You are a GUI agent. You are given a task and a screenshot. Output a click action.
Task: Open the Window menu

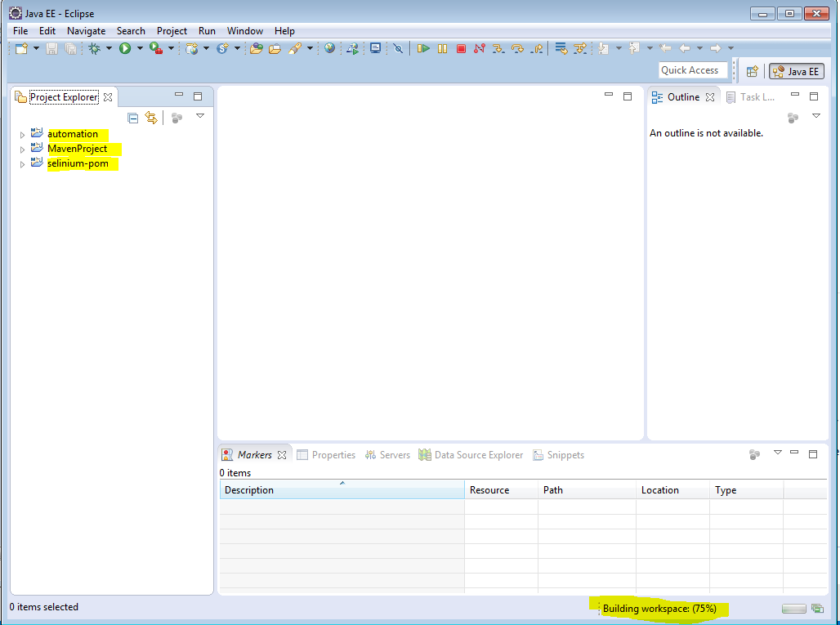coord(245,31)
